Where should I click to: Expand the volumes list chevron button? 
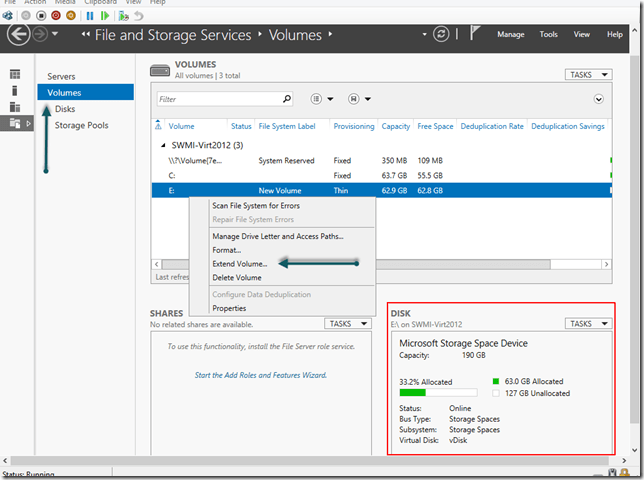click(599, 99)
